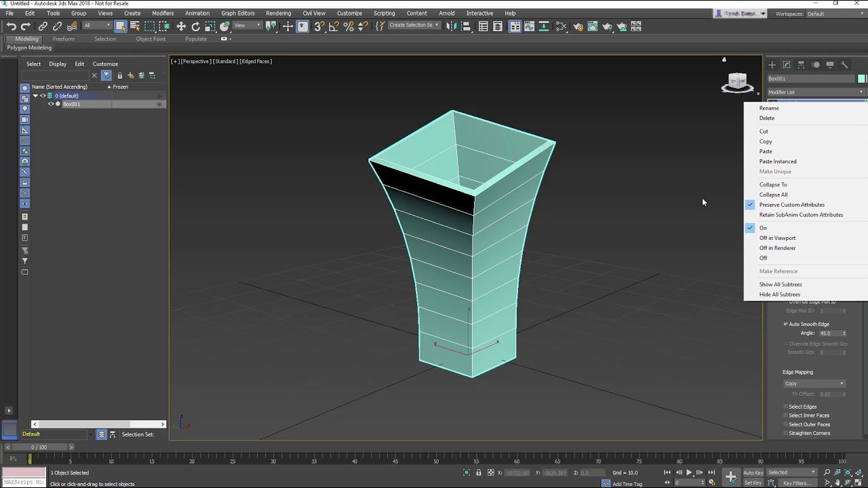
Task: Collapse the 0 (default) layer tree
Action: tap(35, 96)
